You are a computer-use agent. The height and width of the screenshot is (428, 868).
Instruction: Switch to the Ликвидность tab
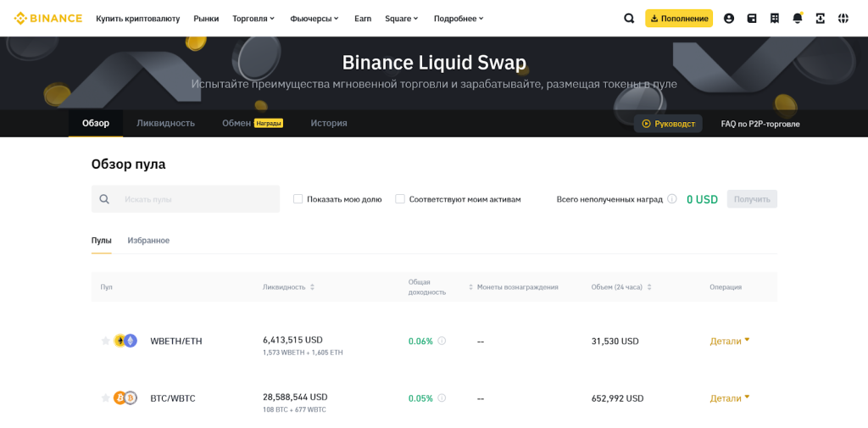165,123
